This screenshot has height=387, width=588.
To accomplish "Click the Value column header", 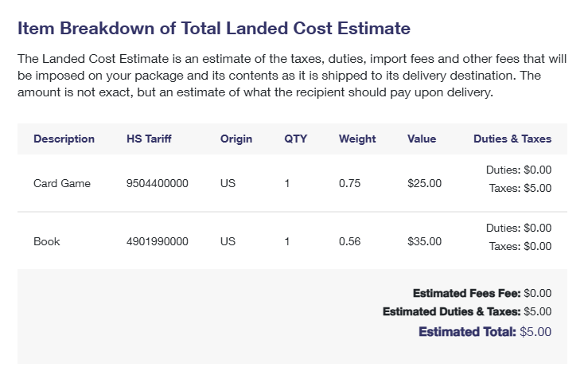I will point(422,139).
